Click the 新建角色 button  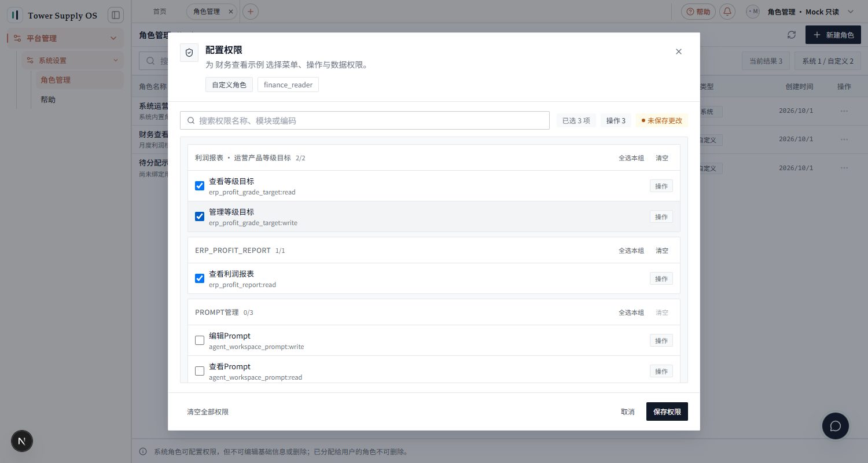coord(833,35)
